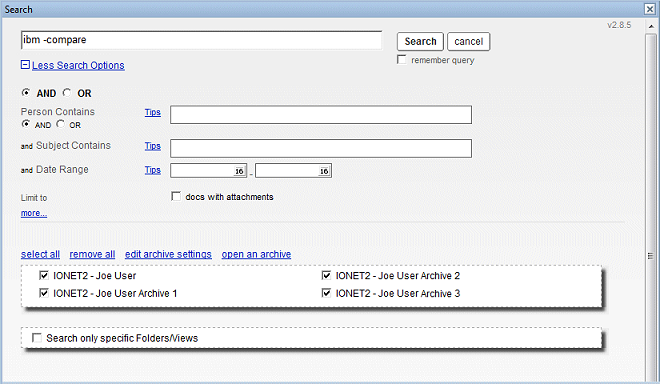Click open an archive link
The image size is (660, 384).
point(256,254)
